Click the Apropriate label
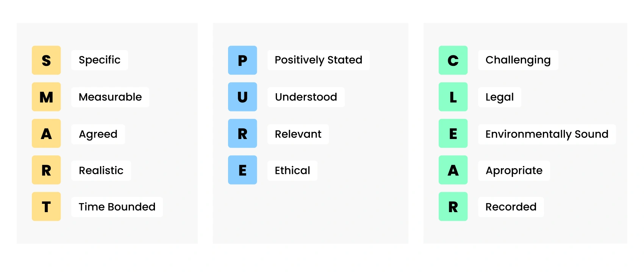This screenshot has width=644, height=272. (x=514, y=170)
